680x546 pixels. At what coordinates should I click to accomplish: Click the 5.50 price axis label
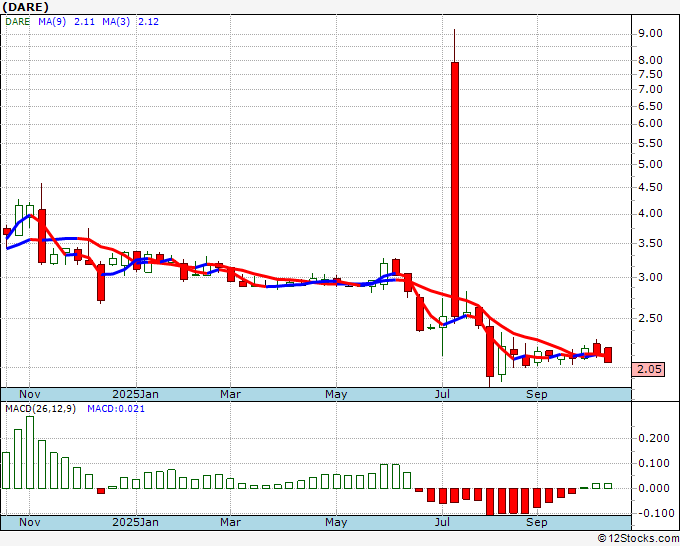click(651, 144)
